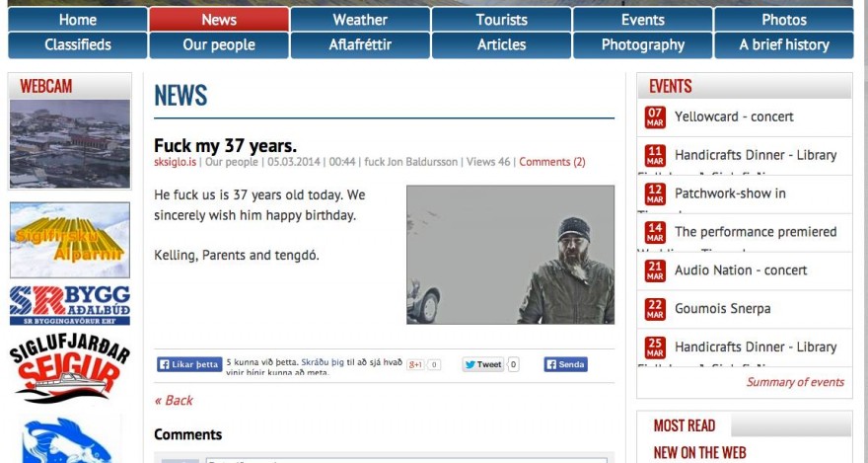Image resolution: width=868 pixels, height=463 pixels.
Task: Click the sksiglo.is source link
Action: (175, 162)
